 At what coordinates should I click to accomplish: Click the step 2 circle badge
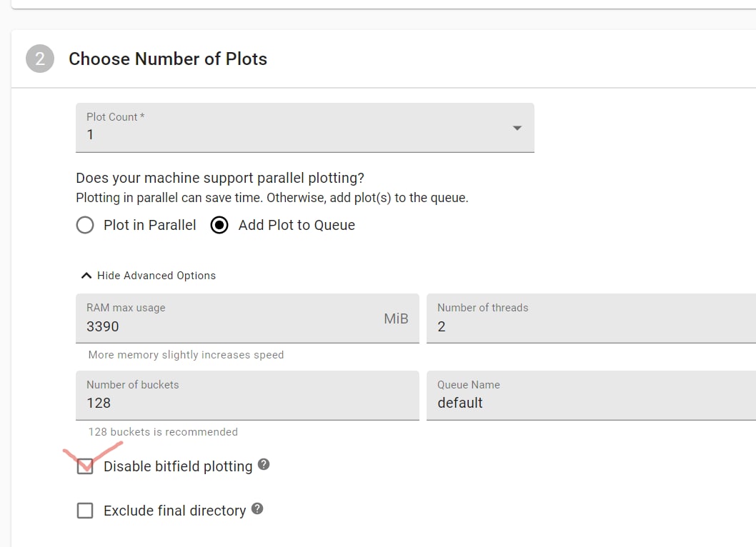point(40,59)
